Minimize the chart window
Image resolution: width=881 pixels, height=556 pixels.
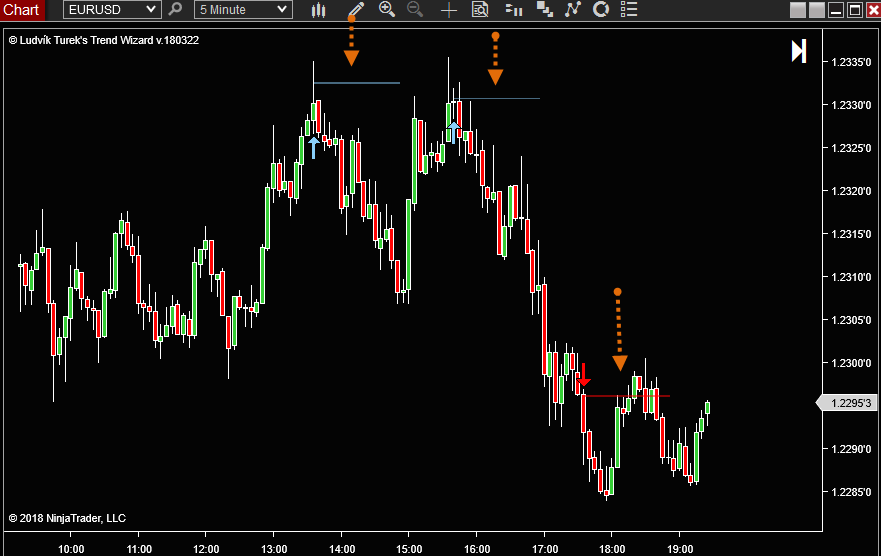(835, 10)
